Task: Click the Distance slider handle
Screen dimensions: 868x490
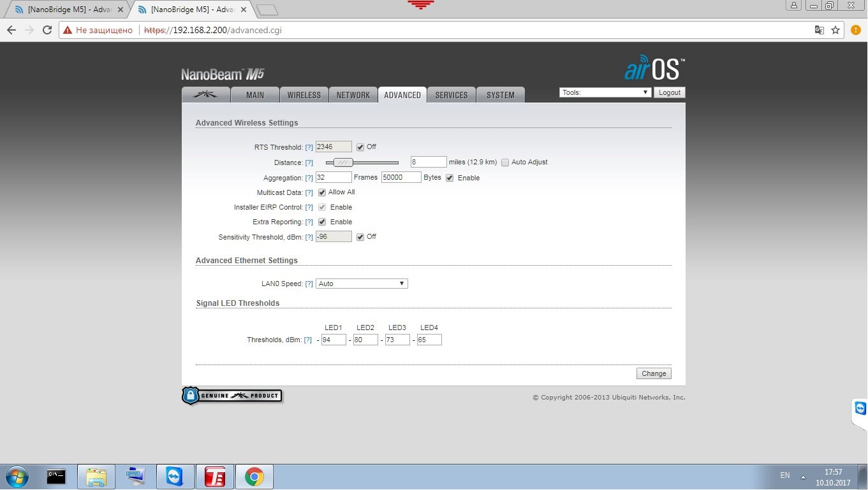Action: pyautogui.click(x=343, y=162)
